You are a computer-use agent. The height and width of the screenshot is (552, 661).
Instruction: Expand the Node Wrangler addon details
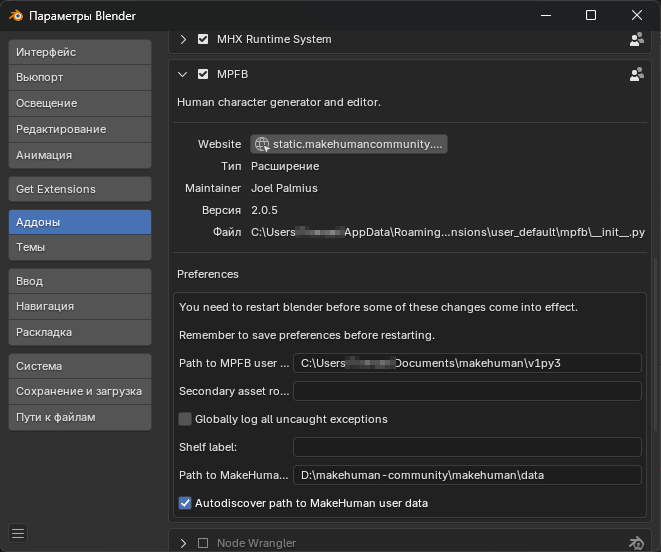click(183, 543)
